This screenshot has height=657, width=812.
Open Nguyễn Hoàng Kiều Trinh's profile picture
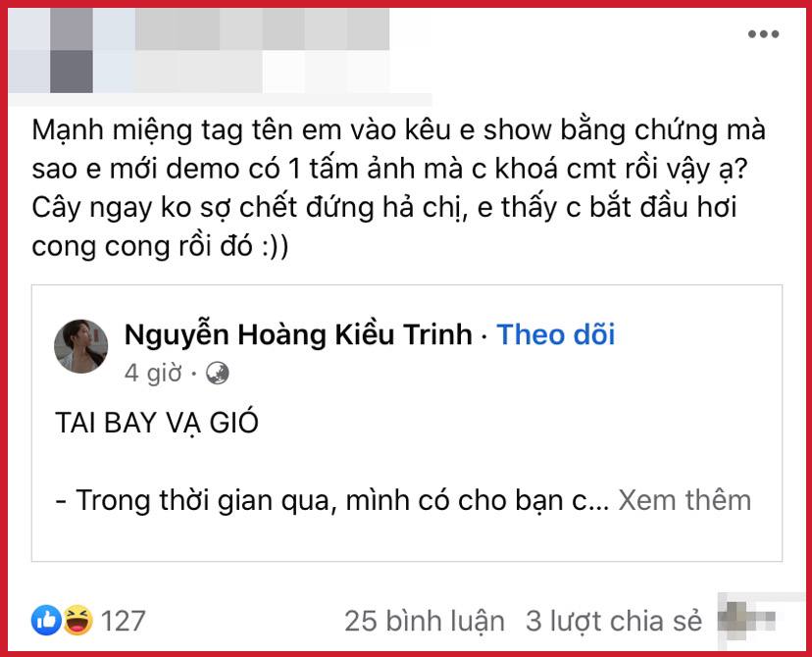(x=81, y=346)
